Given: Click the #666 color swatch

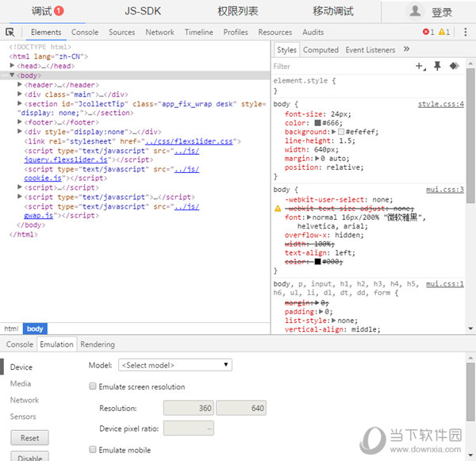Looking at the screenshot, I should tap(317, 123).
